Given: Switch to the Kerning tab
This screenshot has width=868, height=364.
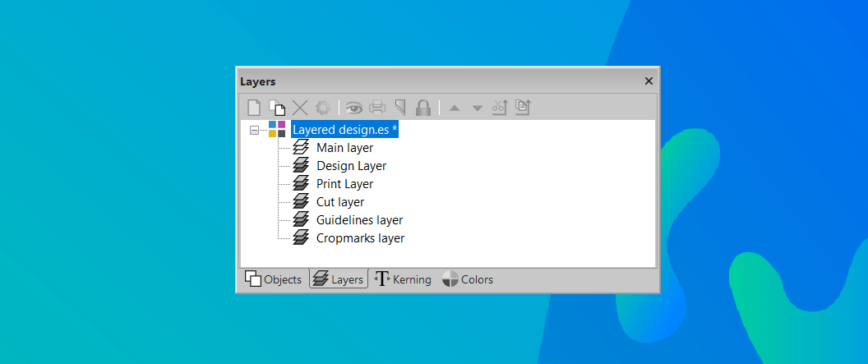Looking at the screenshot, I should pyautogui.click(x=403, y=279).
